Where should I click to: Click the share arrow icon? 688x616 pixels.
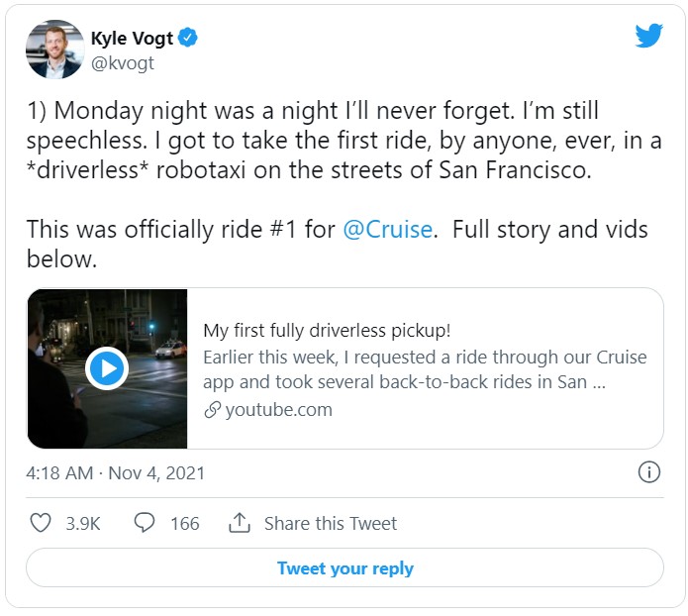240,522
